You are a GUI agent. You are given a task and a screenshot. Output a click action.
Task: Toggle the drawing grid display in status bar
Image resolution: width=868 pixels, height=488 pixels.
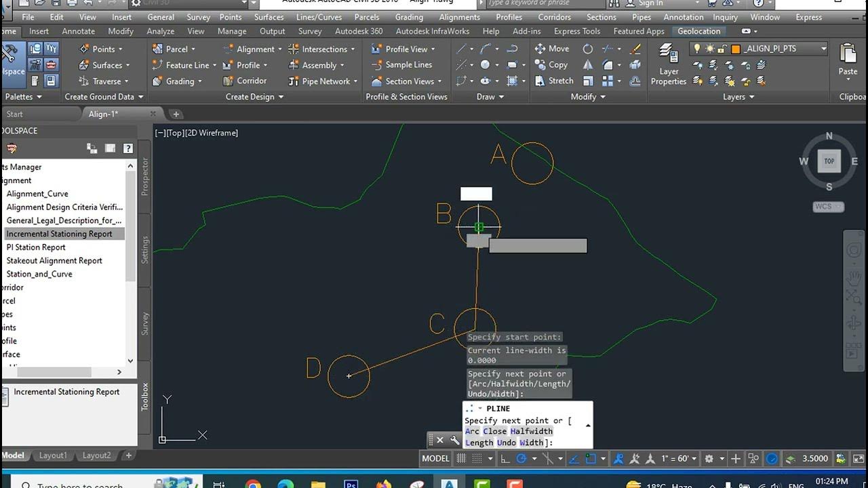coord(462,459)
